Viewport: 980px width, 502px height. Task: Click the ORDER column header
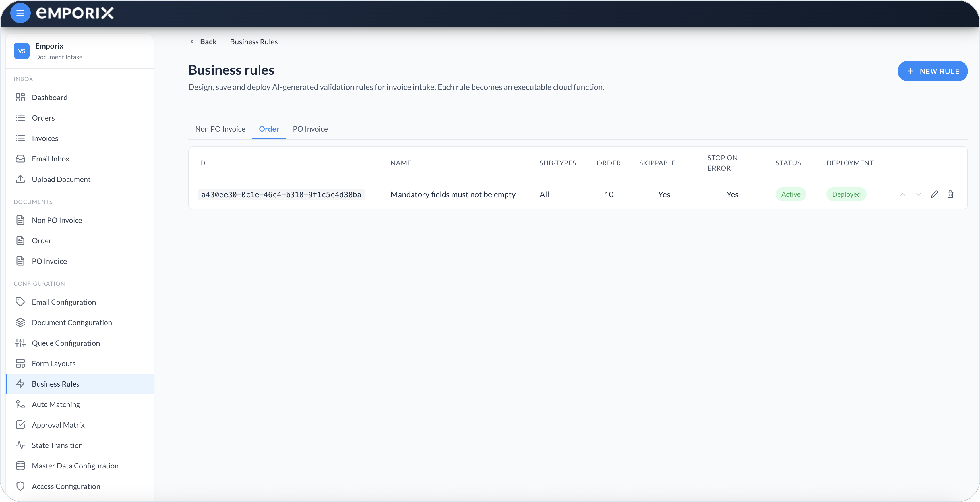(x=608, y=163)
